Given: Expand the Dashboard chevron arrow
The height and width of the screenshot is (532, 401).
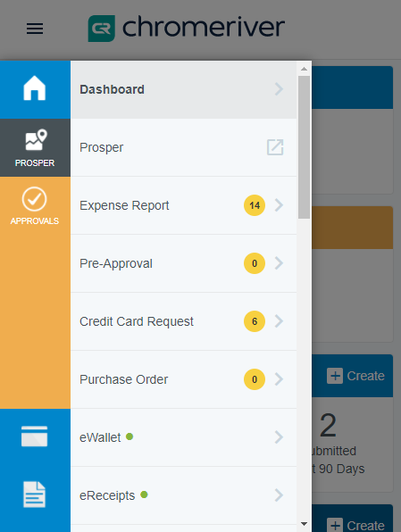Looking at the screenshot, I should [279, 89].
